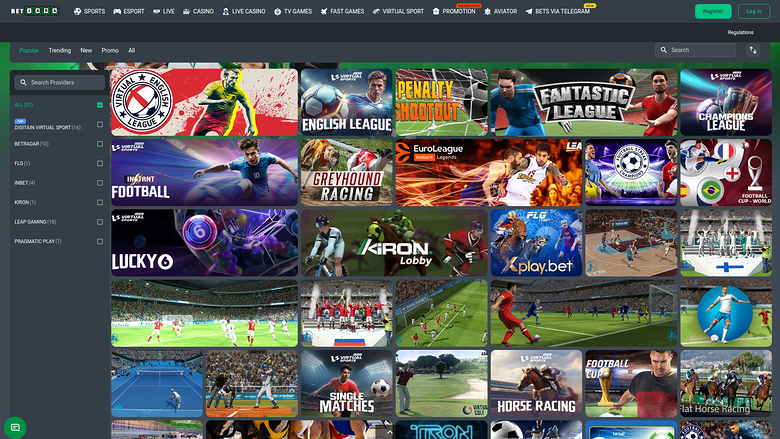Check the Inbet provider checkbox
Image resolution: width=780 pixels, height=439 pixels.
(100, 183)
